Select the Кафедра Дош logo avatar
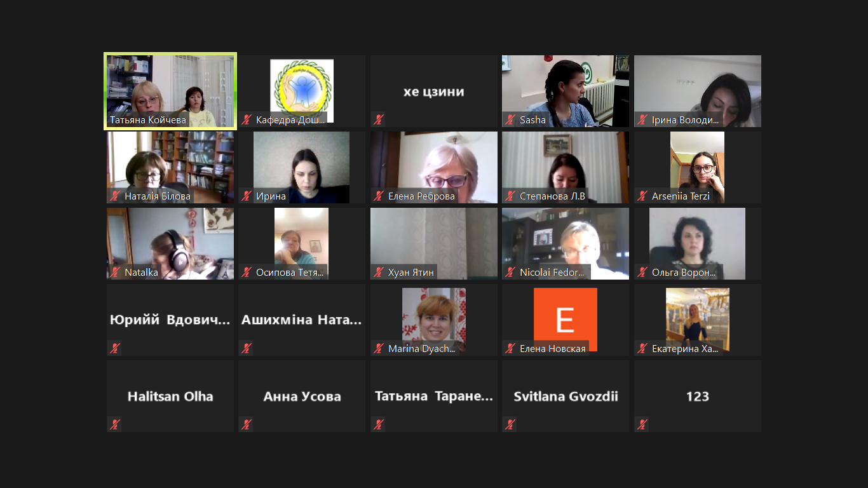This screenshot has height=488, width=868. 302,88
